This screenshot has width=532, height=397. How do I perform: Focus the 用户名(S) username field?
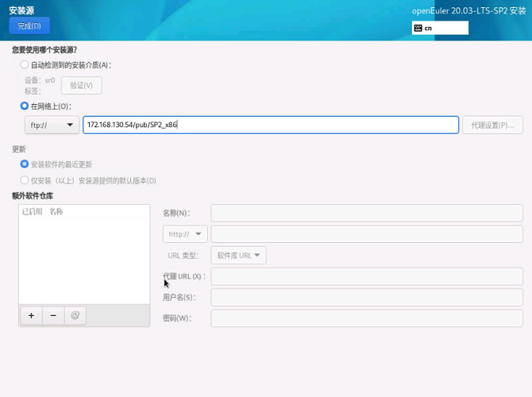[366, 297]
